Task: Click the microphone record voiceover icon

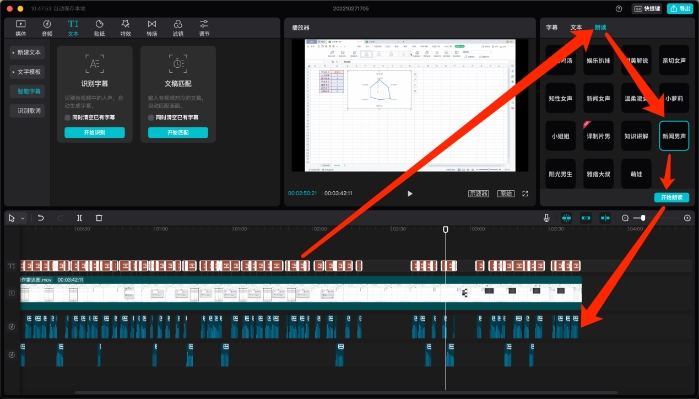Action: [x=546, y=218]
